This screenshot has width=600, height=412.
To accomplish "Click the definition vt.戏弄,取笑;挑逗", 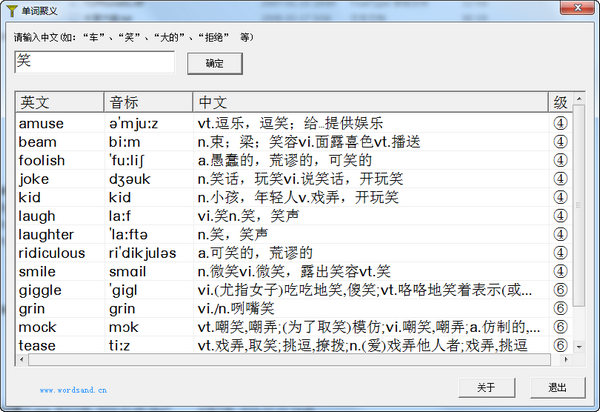I will tap(362, 345).
